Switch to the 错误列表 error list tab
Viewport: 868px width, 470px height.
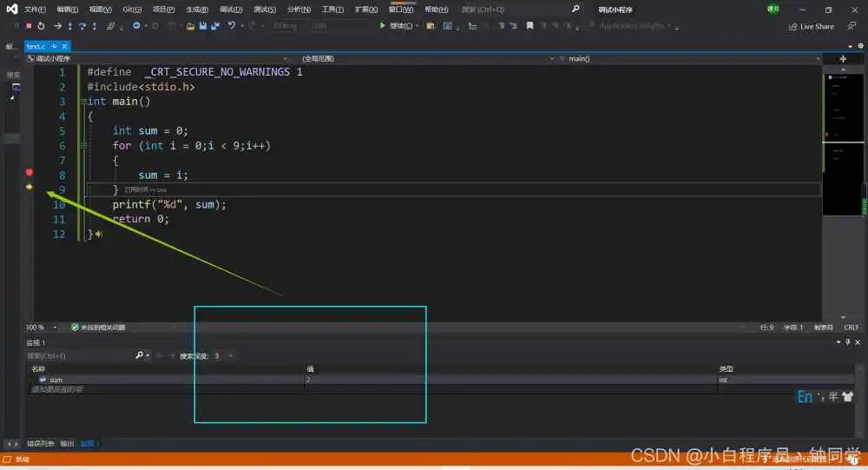(41, 444)
